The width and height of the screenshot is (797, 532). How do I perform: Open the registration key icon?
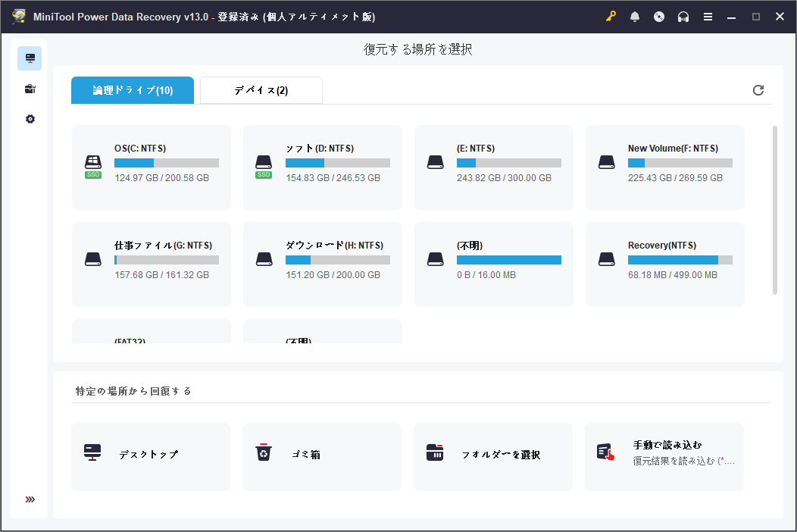point(611,16)
